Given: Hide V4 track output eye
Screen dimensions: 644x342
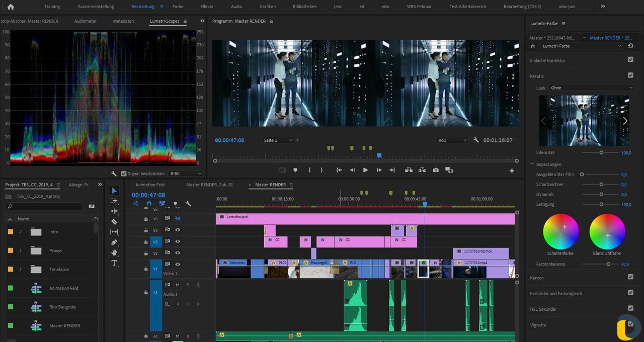Looking at the screenshot, I should (178, 230).
